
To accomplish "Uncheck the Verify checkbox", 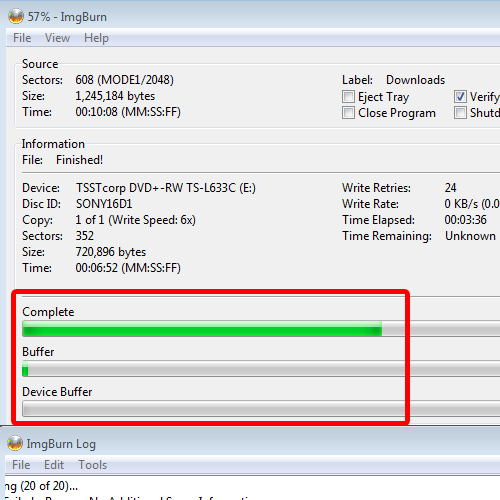I will pyautogui.click(x=460, y=97).
